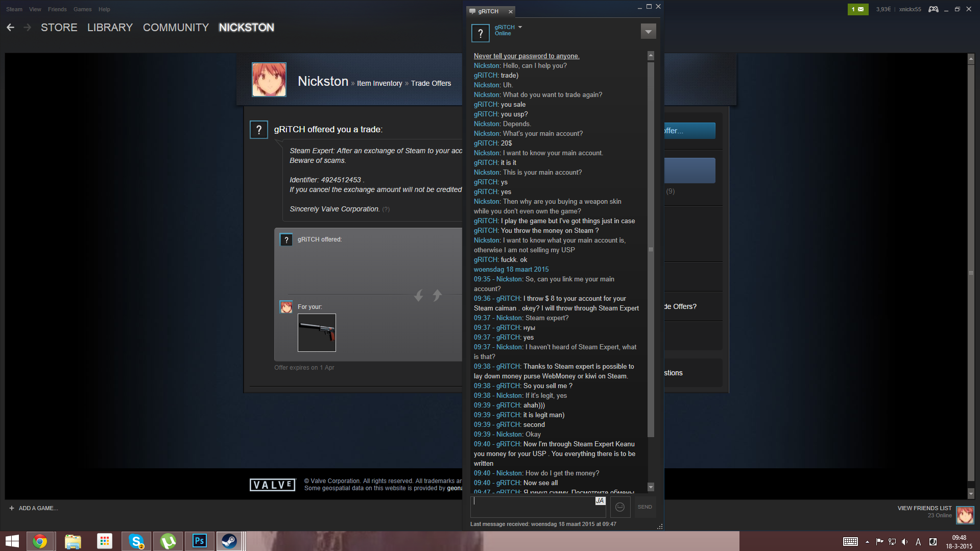Viewport: 980px width, 551px height.
Task: Close the gRiTCH chat tab
Action: point(510,11)
